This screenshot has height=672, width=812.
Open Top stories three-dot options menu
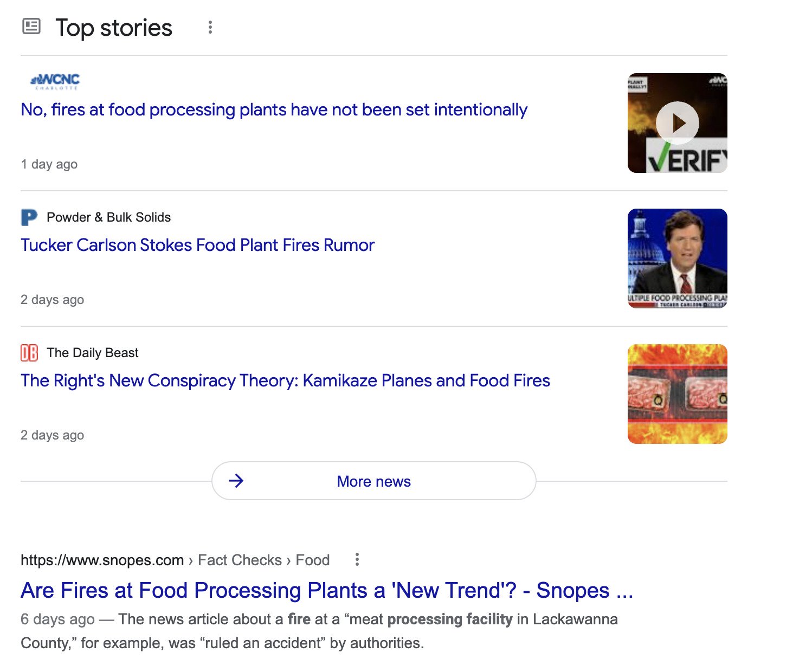pos(210,27)
